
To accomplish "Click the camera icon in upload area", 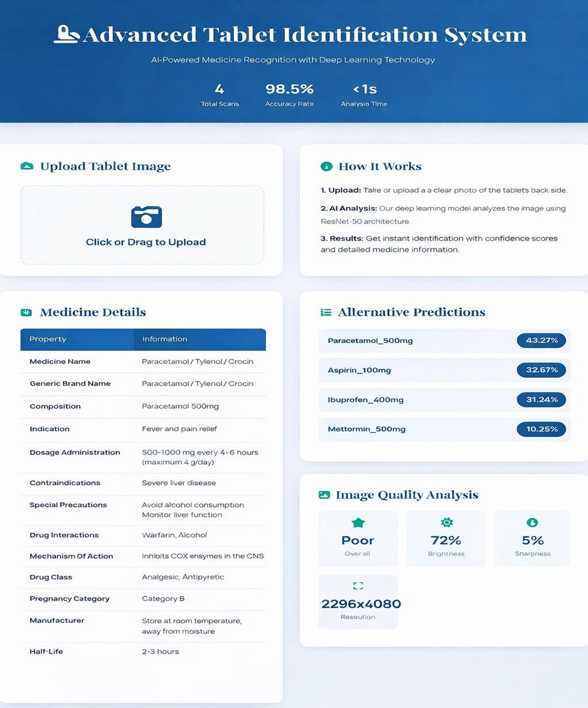I will coord(146,217).
